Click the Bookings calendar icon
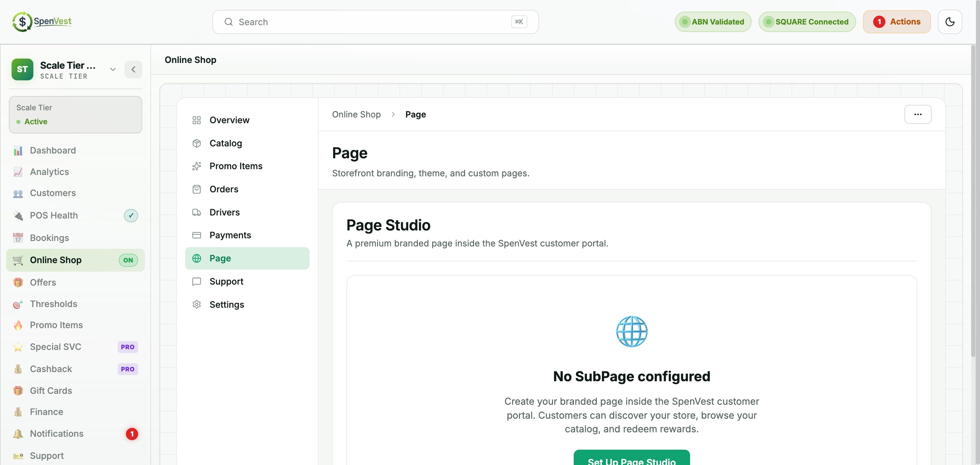980x465 pixels. (x=18, y=238)
